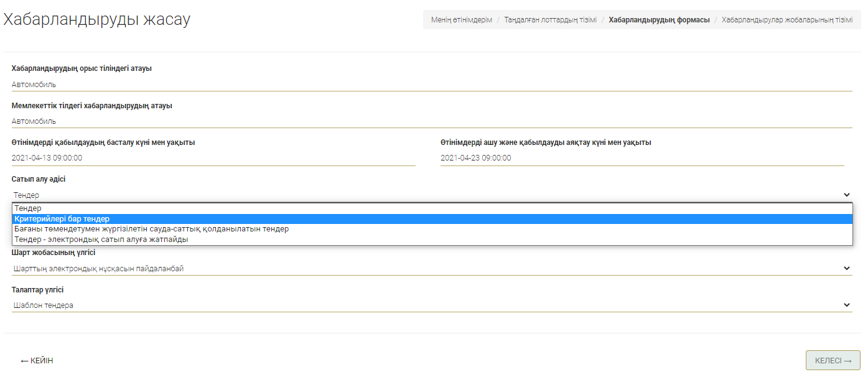Click the chevron arrow of Шарт жобасының үлгісі
868x377 pixels.
click(846, 268)
